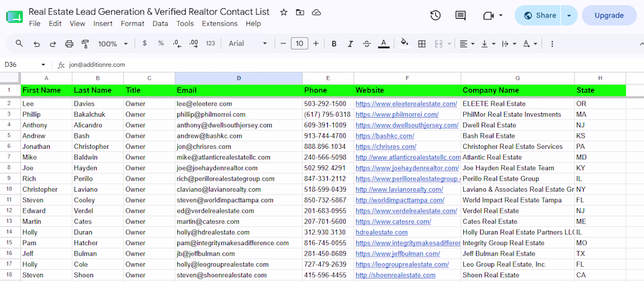Expand the Share options arrow
Screen dimensions: 644x282
569,16
